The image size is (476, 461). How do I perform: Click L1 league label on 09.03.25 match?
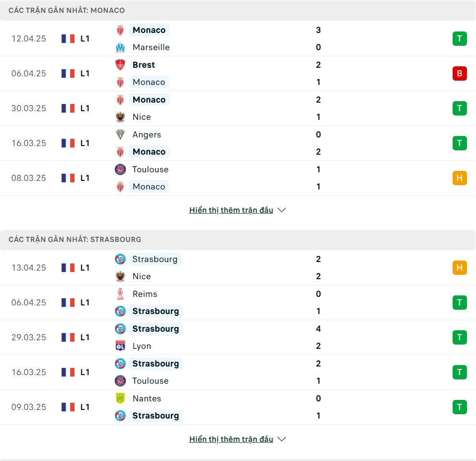tap(85, 407)
